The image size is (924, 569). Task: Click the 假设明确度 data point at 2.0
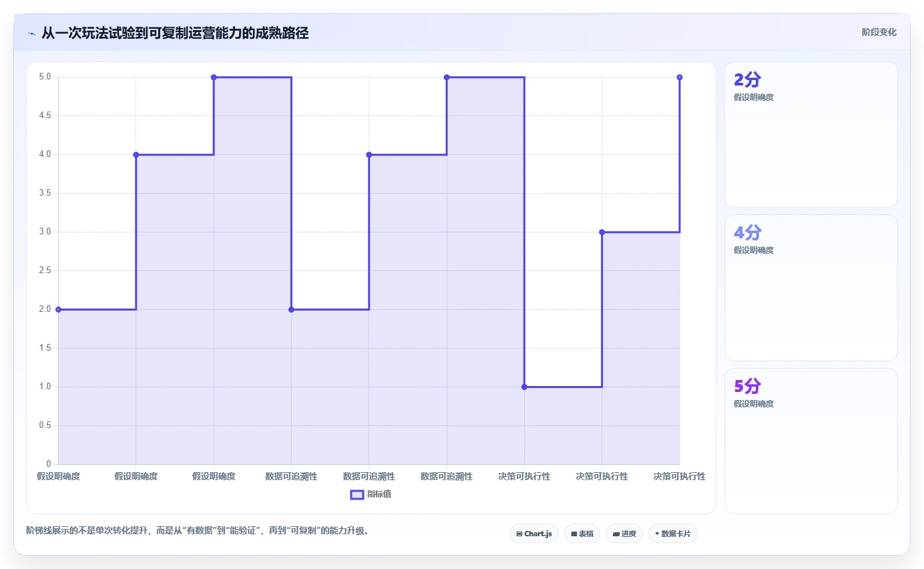pos(58,309)
